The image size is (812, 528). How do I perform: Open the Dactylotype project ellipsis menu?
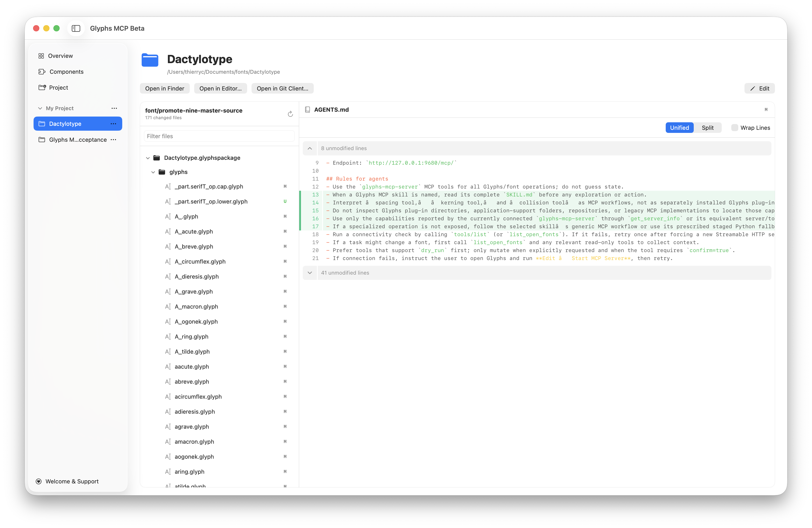point(114,124)
